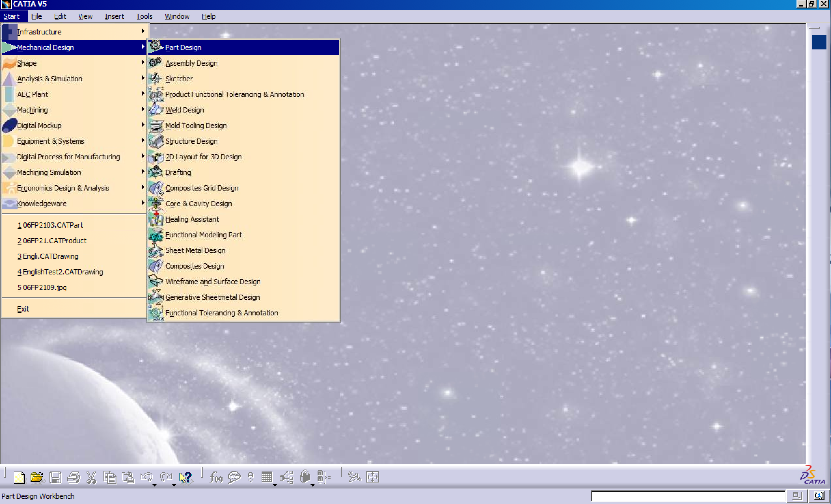Expand the Machining submenu
831x504 pixels.
[x=74, y=110]
